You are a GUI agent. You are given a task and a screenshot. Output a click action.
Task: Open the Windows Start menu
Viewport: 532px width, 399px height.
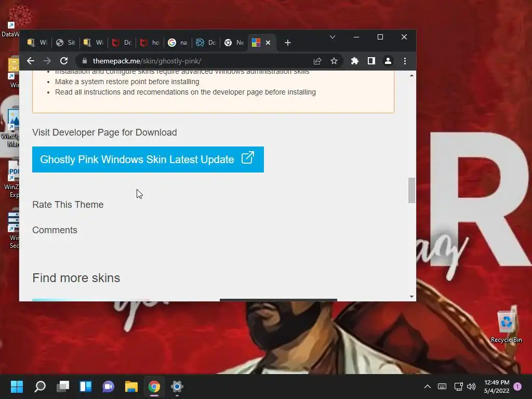pos(17,387)
